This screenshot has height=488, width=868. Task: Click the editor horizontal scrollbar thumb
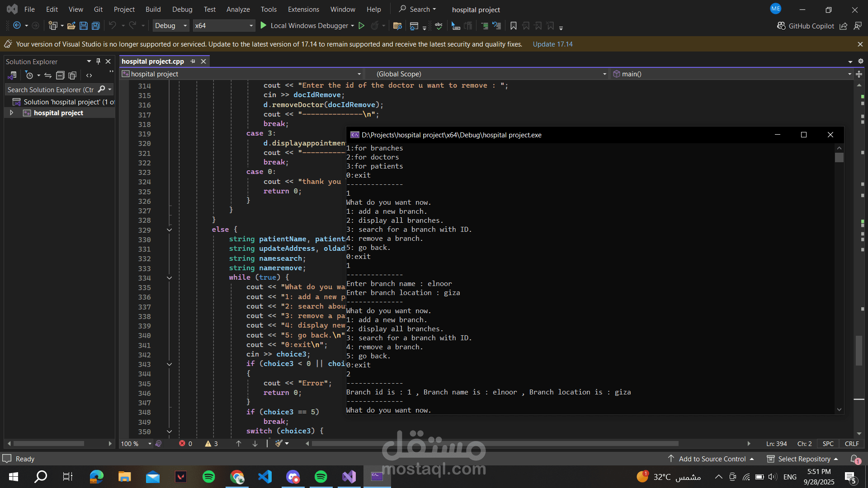point(495,444)
